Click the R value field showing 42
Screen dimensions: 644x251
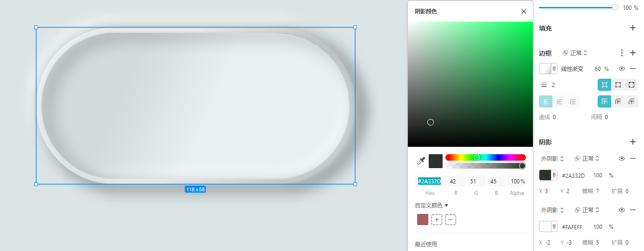point(456,181)
